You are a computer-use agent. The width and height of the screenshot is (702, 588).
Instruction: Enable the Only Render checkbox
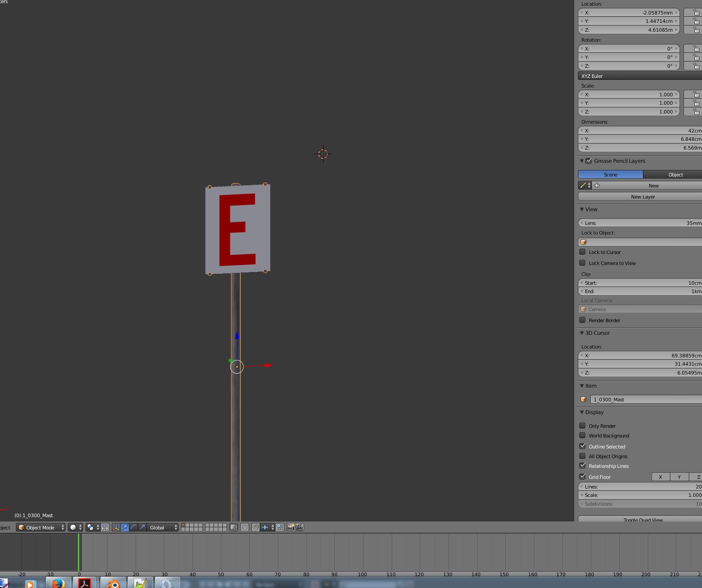click(582, 426)
